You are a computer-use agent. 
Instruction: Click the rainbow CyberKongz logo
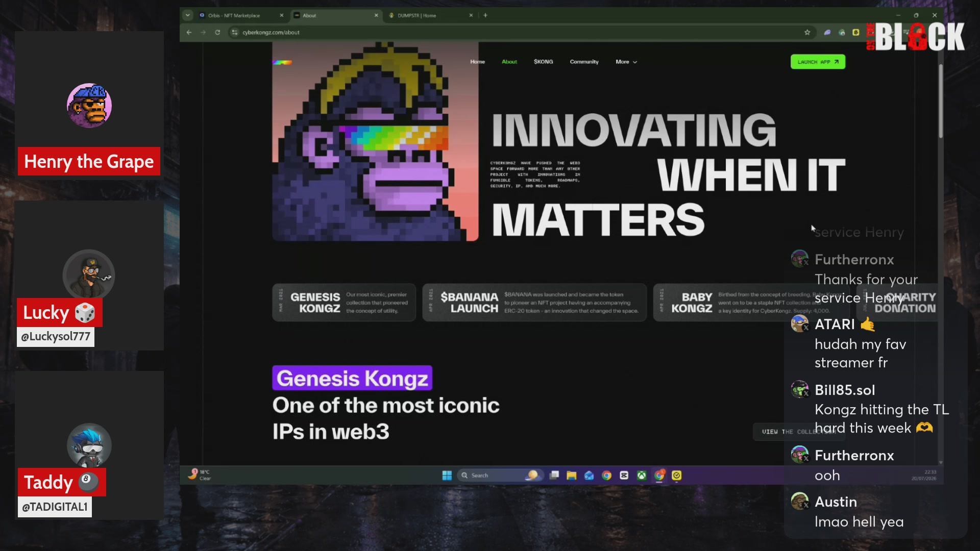[282, 62]
